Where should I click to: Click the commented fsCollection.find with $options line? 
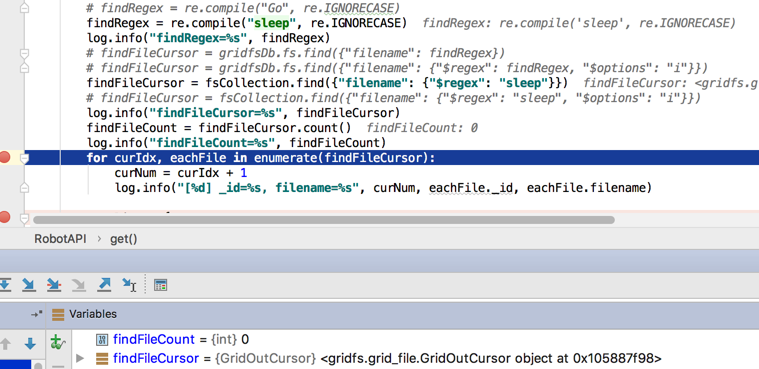[394, 98]
